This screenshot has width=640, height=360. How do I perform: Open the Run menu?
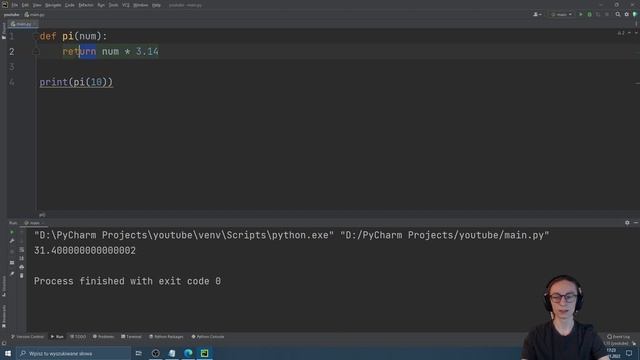tap(101, 5)
